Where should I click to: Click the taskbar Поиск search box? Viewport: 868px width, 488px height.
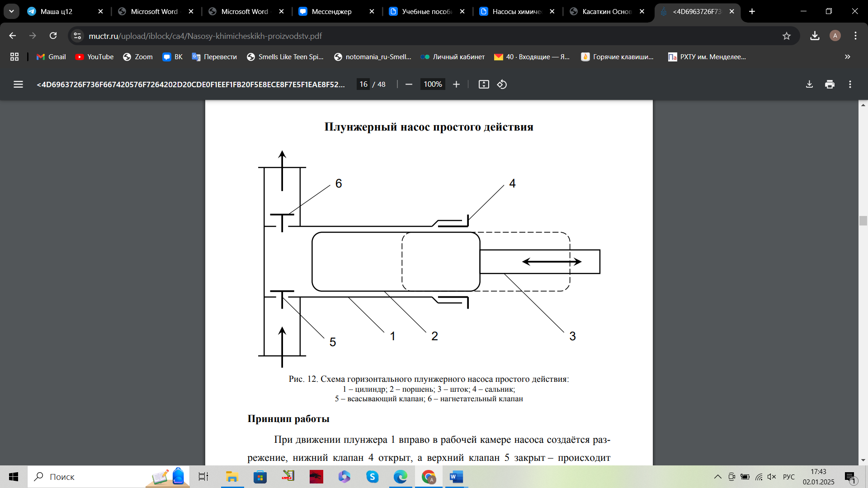108,477
